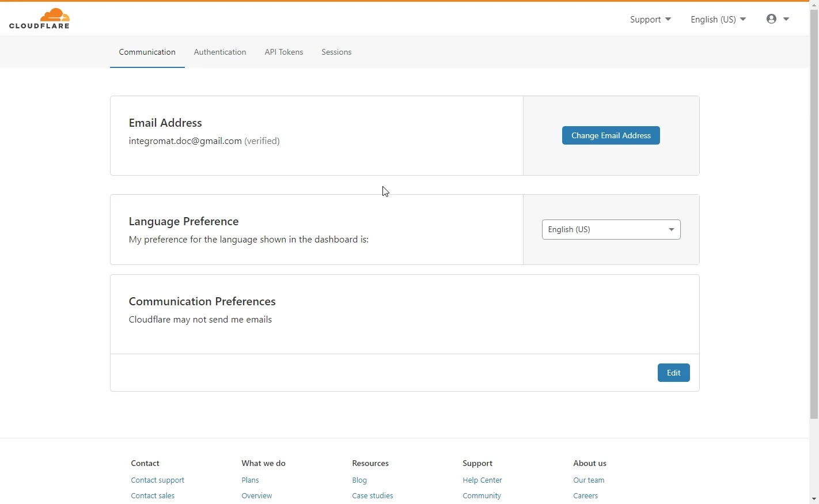Click the 'About us' footer heading
The height and width of the screenshot is (504, 819).
click(590, 463)
